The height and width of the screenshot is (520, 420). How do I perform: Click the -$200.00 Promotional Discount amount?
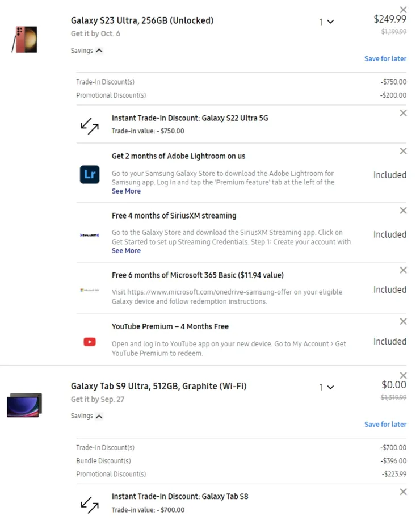click(393, 95)
